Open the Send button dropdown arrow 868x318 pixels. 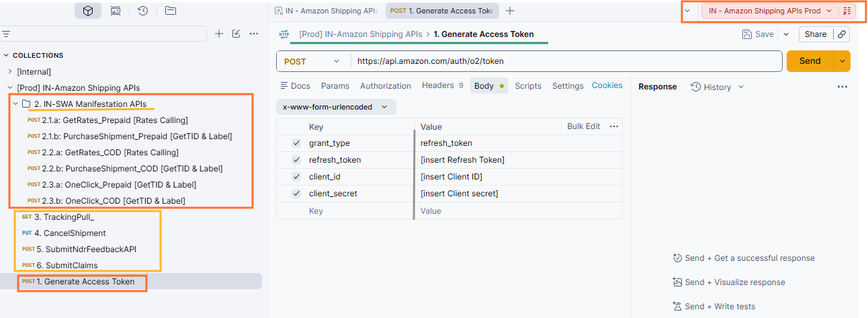(x=842, y=61)
